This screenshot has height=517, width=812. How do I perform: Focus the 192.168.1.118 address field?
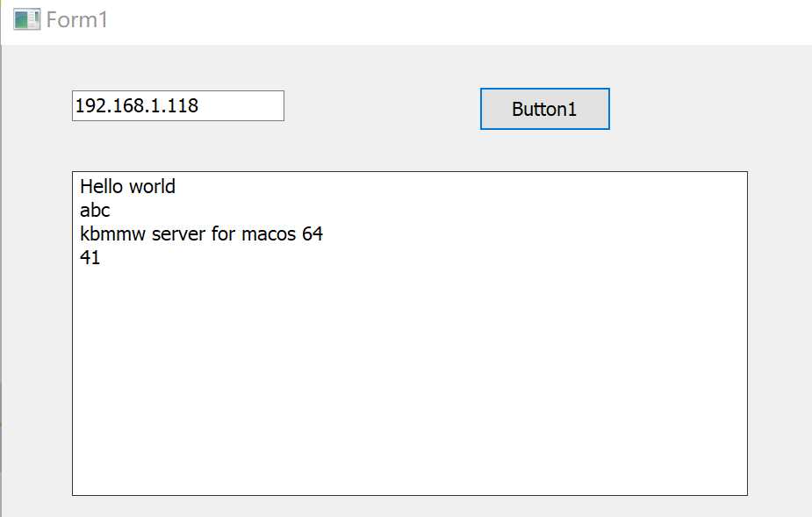pyautogui.click(x=177, y=106)
